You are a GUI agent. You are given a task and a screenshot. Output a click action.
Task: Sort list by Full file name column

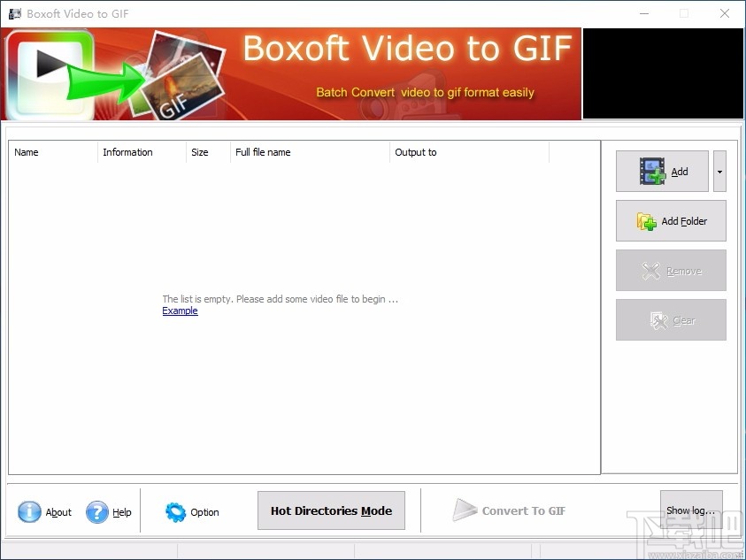click(311, 152)
